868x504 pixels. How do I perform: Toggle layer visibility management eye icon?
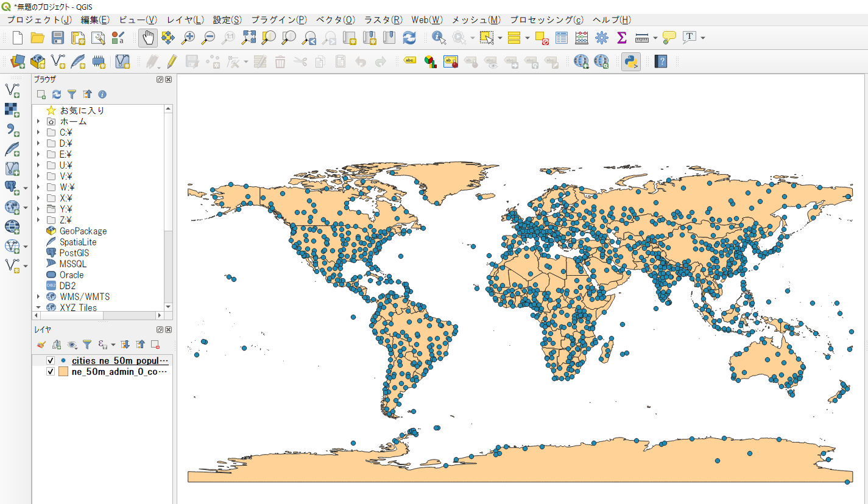point(72,345)
